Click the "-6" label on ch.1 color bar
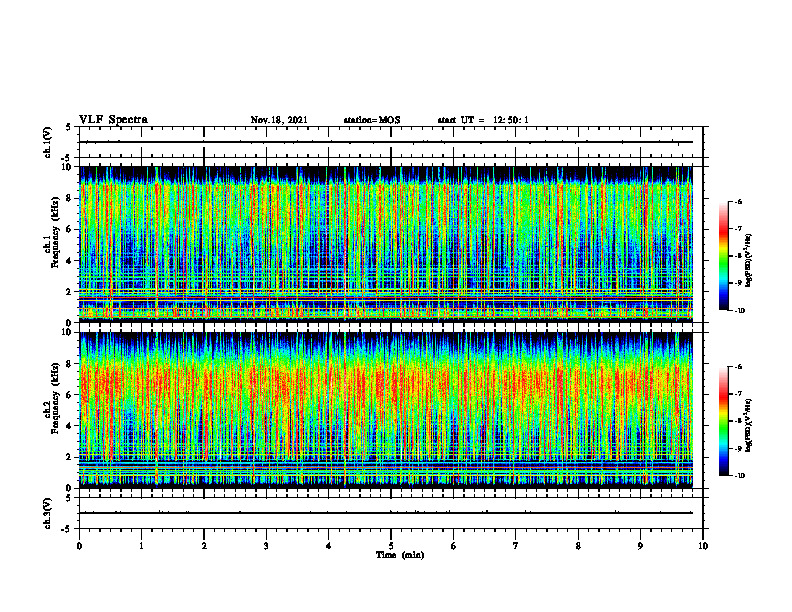792x612 pixels. coord(738,201)
